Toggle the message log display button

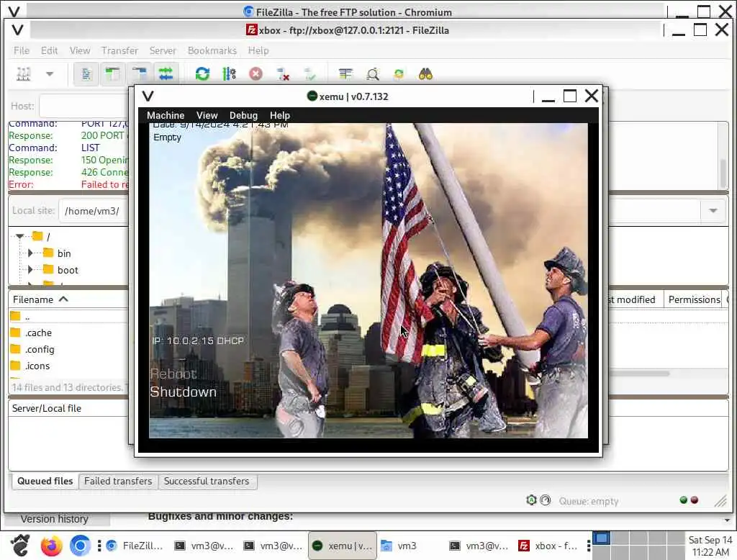[x=86, y=74]
